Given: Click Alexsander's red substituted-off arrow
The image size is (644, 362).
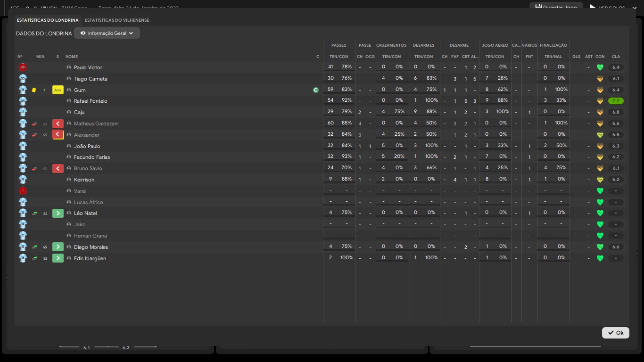Looking at the screenshot, I should (x=58, y=135).
